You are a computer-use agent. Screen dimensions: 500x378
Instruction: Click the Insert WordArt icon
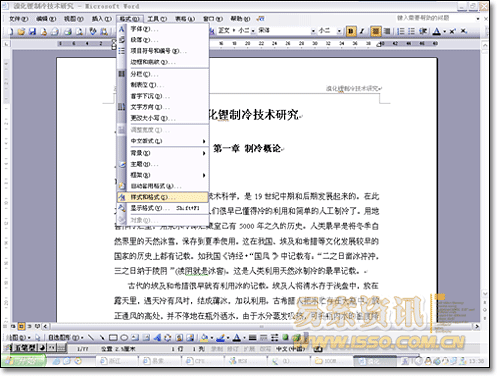coord(157,338)
